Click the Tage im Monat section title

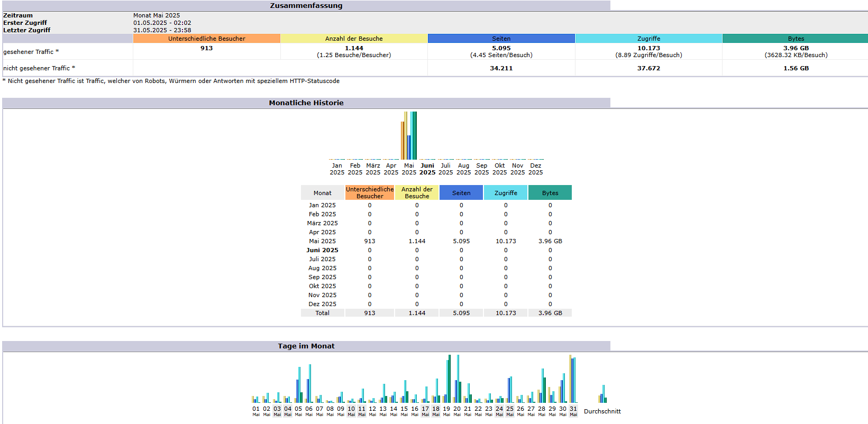(x=306, y=346)
